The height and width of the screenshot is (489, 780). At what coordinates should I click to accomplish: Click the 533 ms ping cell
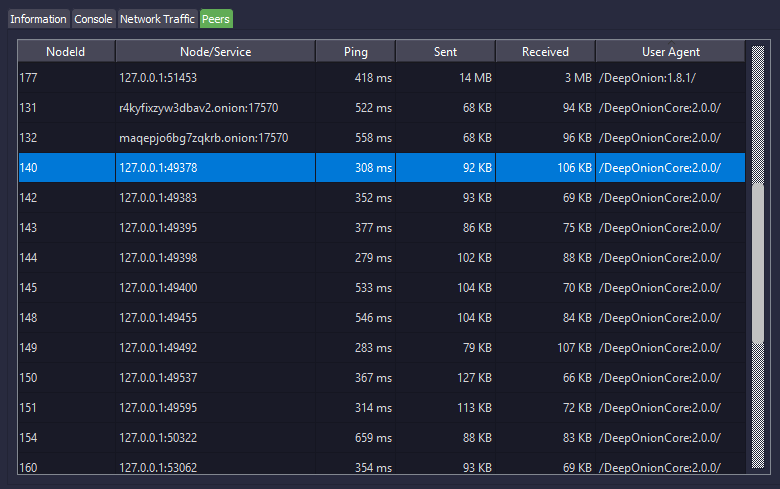[356, 288]
